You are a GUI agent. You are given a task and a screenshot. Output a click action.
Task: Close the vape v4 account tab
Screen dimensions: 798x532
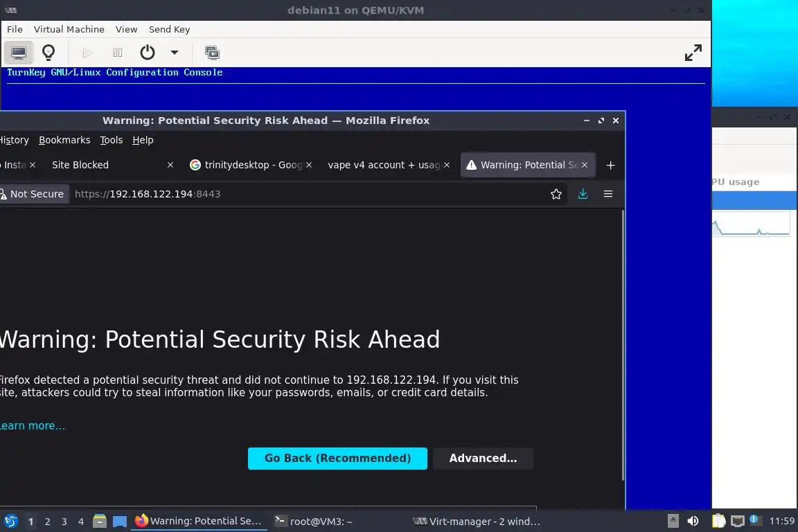pos(447,165)
